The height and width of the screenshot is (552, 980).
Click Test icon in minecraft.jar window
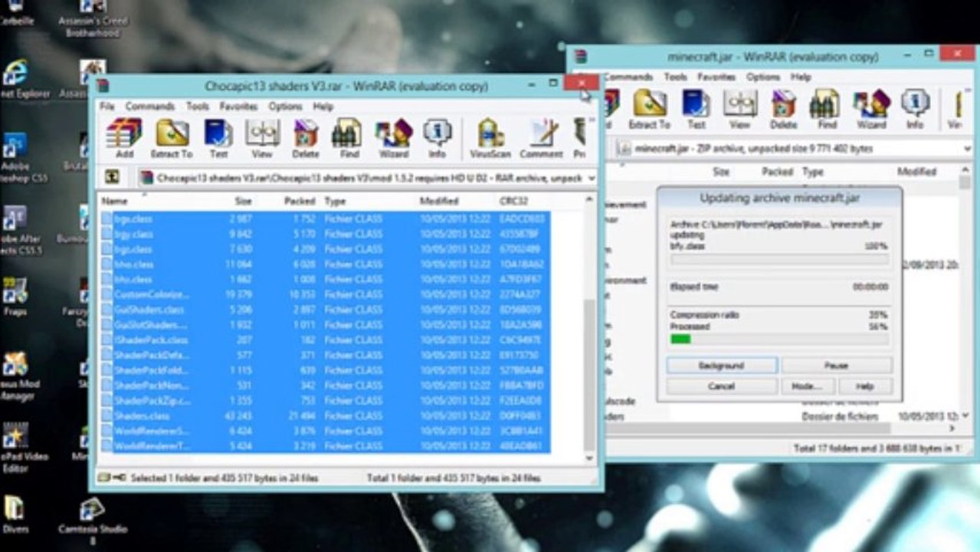coord(696,109)
